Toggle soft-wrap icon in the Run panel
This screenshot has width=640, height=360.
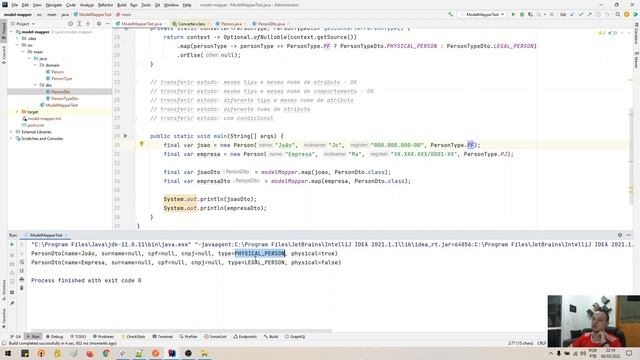pyautogui.click(x=22, y=262)
